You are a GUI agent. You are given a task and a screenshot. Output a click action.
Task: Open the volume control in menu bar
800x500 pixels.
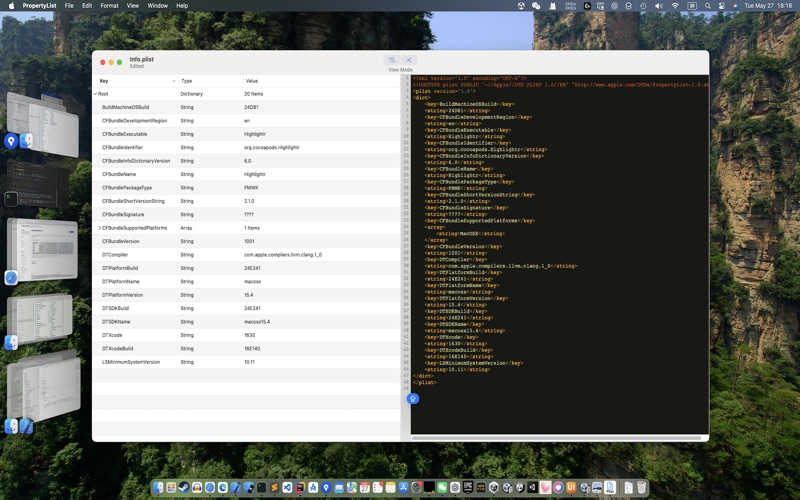tap(659, 6)
